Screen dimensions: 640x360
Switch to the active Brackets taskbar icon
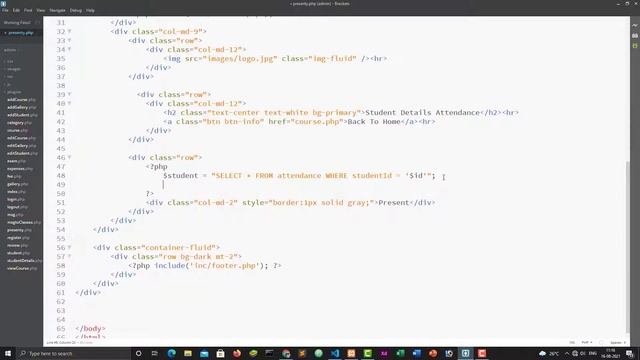click(x=466, y=353)
